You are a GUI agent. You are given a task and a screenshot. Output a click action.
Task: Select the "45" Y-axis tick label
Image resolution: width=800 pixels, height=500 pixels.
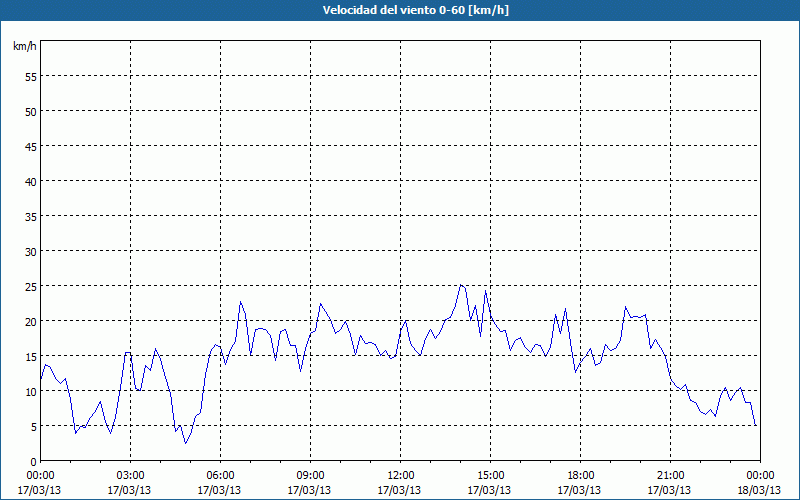31,146
